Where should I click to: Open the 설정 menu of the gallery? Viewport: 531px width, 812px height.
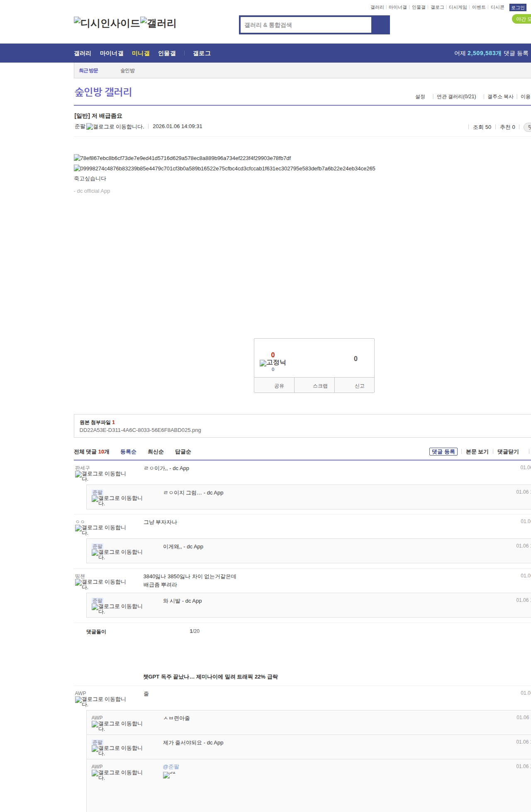(420, 97)
